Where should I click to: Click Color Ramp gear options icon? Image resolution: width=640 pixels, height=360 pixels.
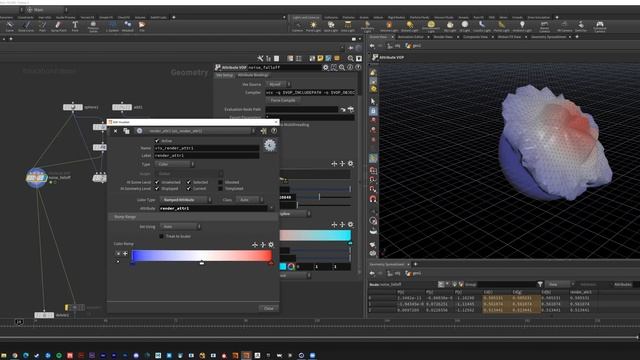pos(271,244)
